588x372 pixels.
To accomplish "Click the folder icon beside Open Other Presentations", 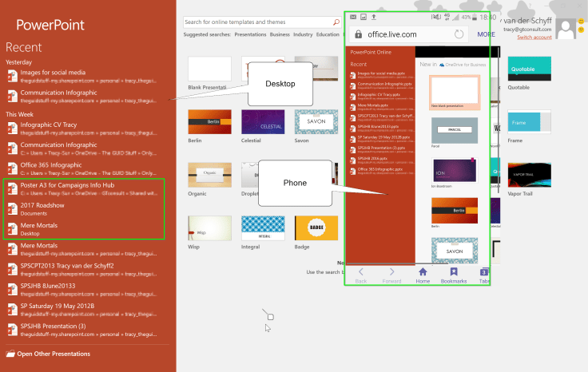I will coord(10,354).
